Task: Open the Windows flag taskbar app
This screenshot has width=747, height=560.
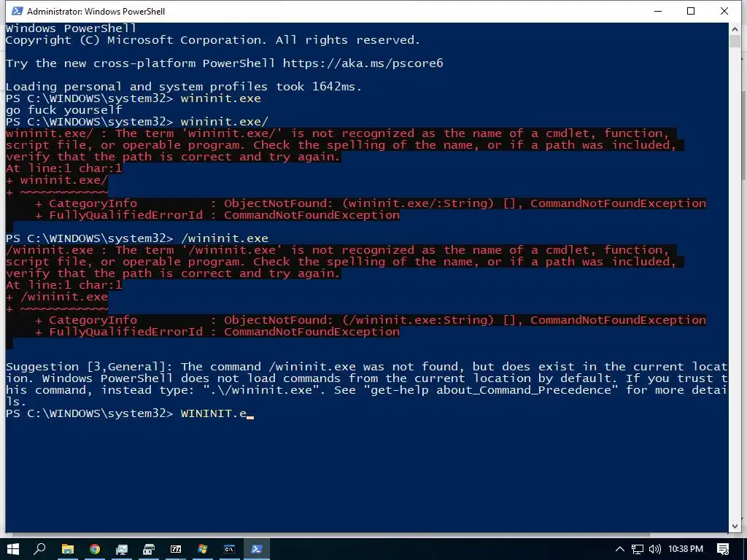Action: click(x=203, y=549)
